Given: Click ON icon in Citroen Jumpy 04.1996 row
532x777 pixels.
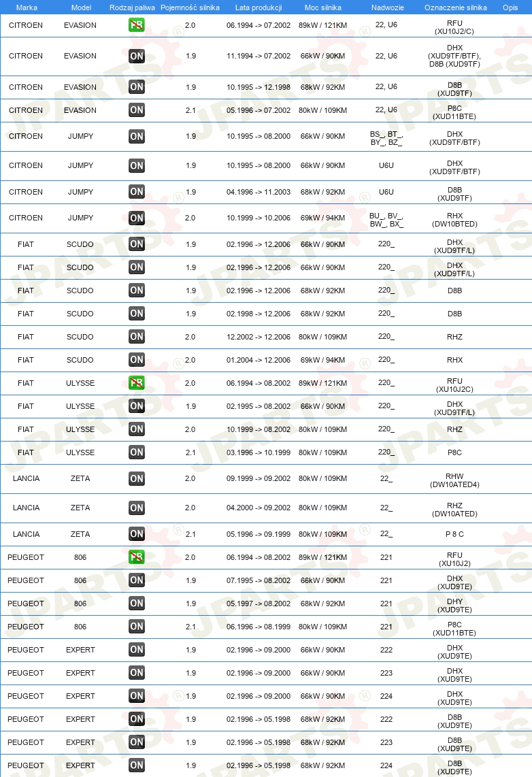Looking at the screenshot, I should (136, 192).
